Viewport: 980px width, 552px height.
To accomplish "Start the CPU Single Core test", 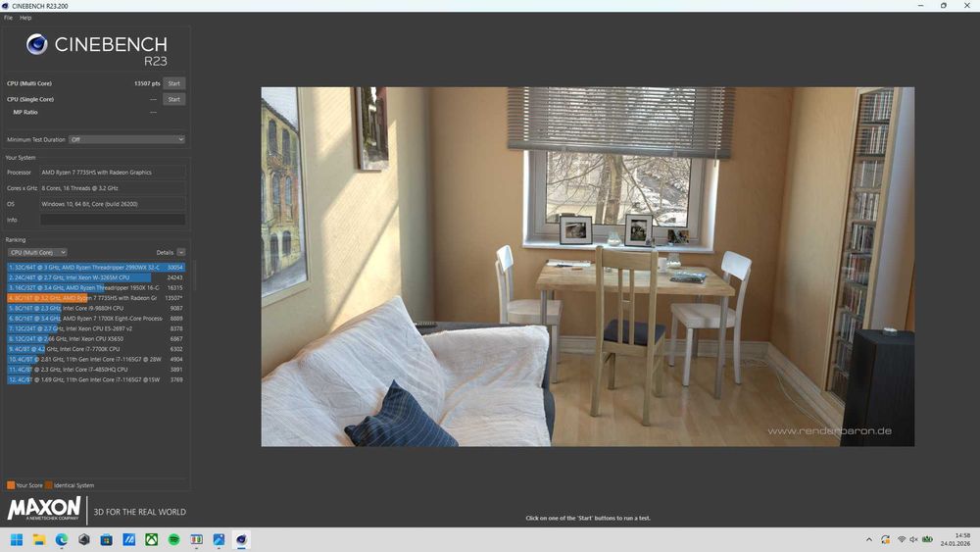I will [x=173, y=99].
